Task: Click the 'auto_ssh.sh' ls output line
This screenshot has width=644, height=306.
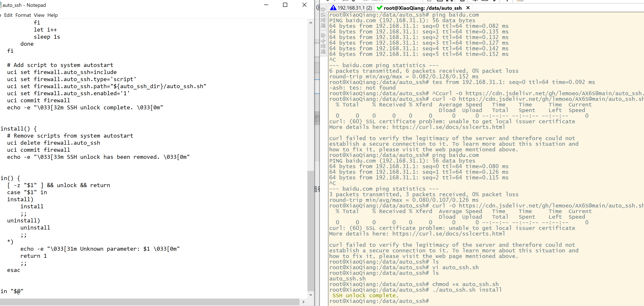Action: 347,279
